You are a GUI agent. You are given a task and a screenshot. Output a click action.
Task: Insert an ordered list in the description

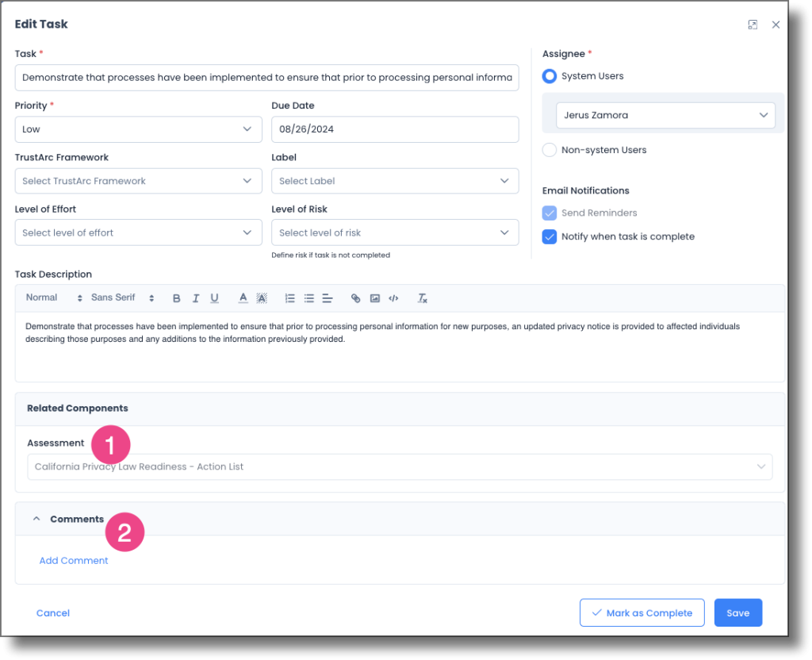pyautogui.click(x=289, y=297)
